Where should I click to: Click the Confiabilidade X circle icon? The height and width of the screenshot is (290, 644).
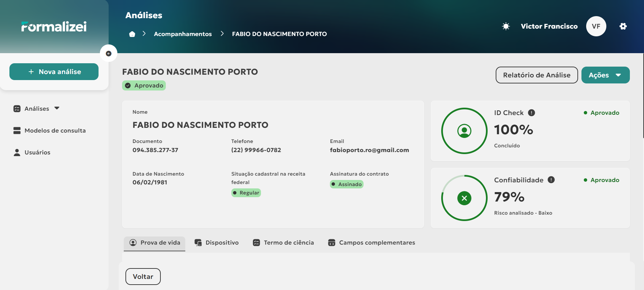tap(464, 198)
